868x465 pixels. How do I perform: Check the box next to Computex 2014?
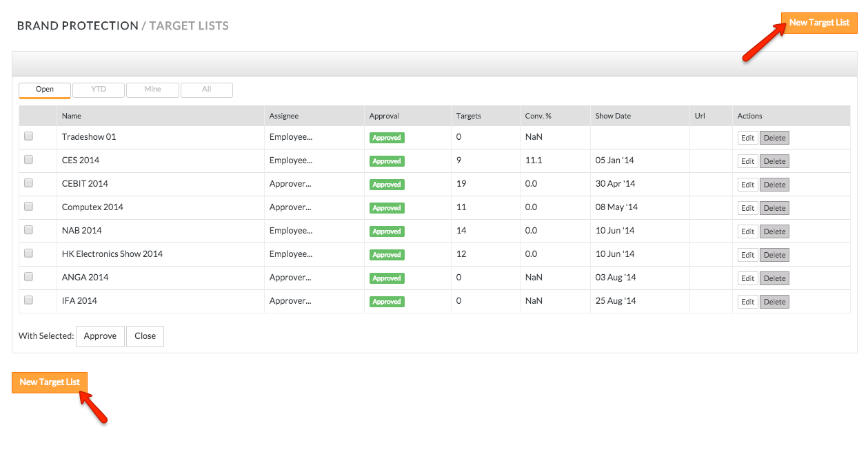pyautogui.click(x=29, y=207)
